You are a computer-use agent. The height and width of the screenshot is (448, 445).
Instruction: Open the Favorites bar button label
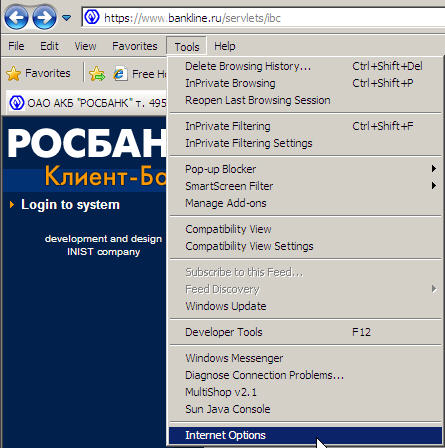48,73
